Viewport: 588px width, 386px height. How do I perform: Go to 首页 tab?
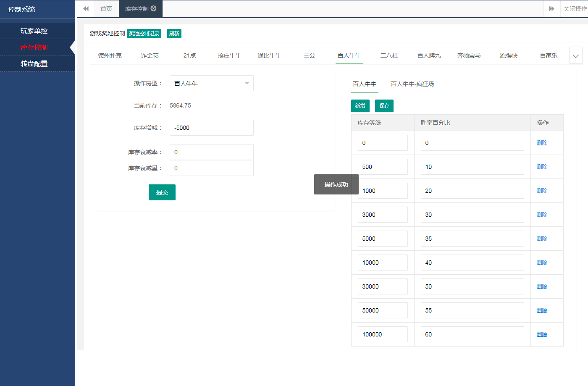click(x=106, y=9)
